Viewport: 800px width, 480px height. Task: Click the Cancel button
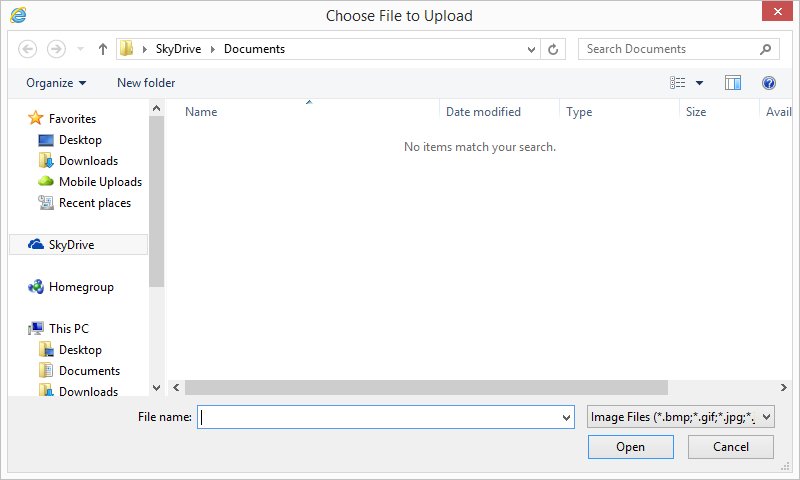(x=731, y=447)
